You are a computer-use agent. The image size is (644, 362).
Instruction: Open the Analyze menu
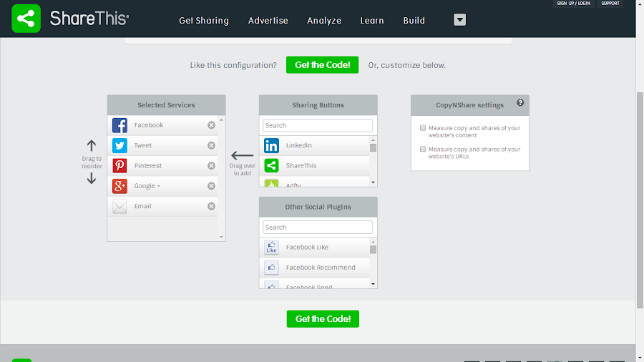(324, 21)
